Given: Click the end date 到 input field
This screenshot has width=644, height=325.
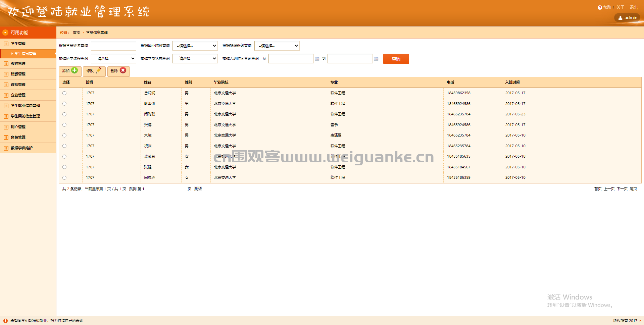Looking at the screenshot, I should (x=350, y=59).
